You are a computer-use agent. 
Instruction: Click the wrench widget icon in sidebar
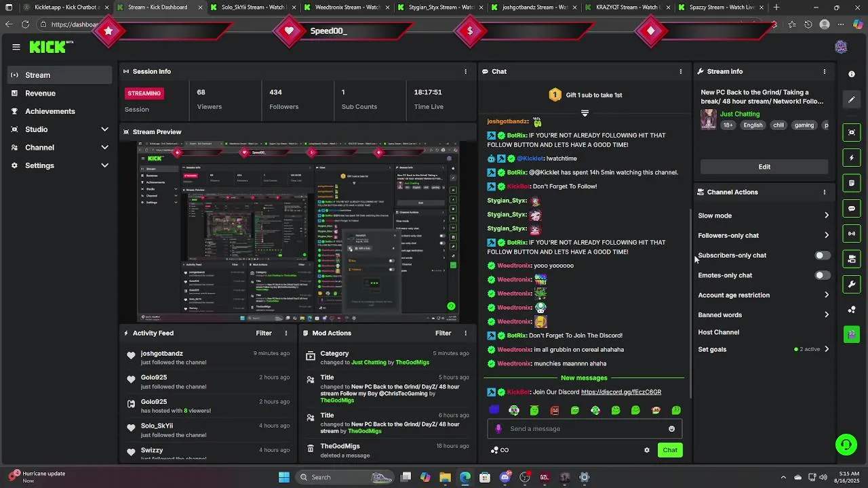852,284
